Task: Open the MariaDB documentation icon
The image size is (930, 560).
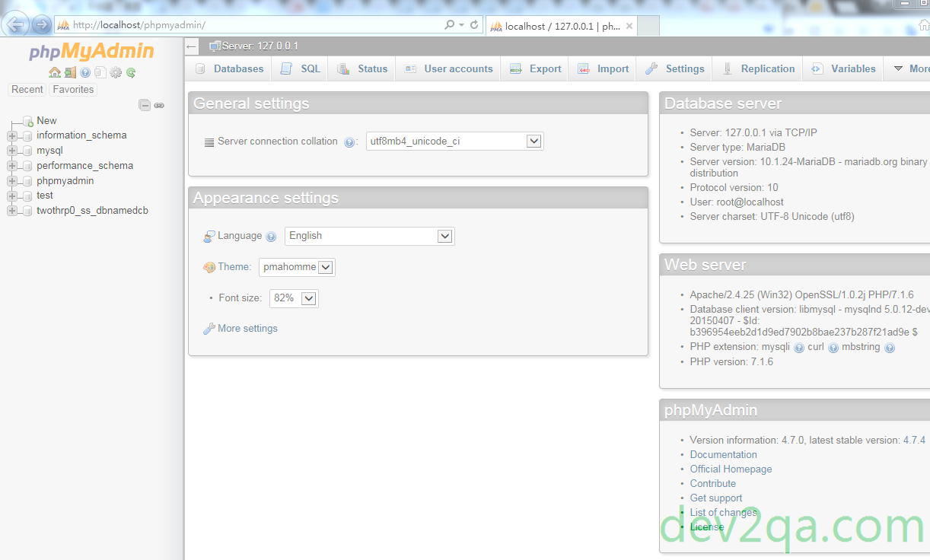Action: pyautogui.click(x=100, y=72)
